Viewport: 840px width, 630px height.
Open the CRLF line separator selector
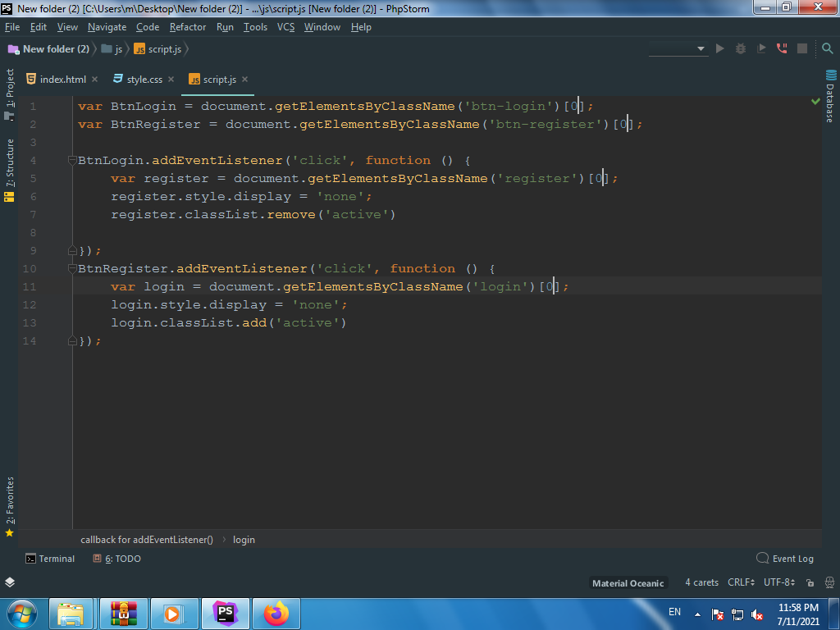click(741, 582)
